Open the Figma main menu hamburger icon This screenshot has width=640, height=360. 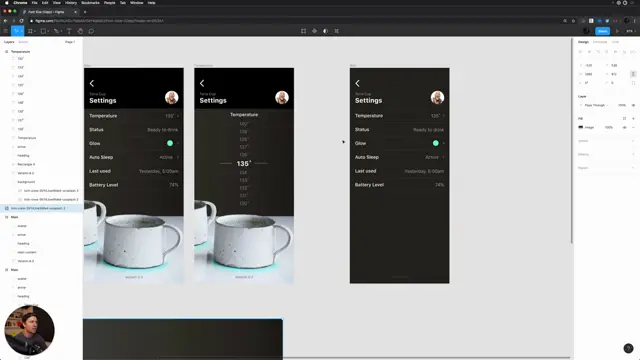pyautogui.click(x=6, y=31)
